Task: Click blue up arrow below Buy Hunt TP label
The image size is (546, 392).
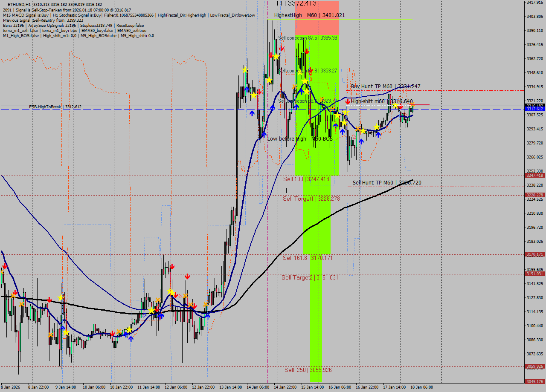Action: (378, 134)
